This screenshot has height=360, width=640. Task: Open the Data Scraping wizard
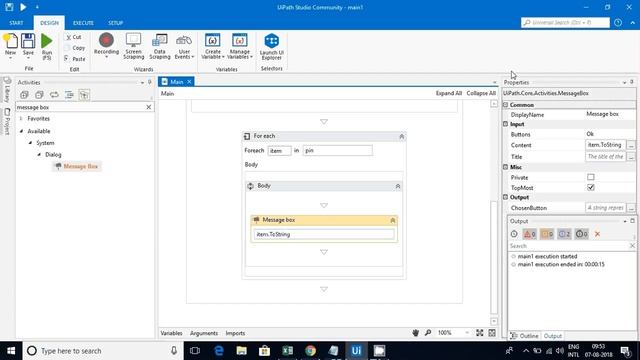click(160, 47)
